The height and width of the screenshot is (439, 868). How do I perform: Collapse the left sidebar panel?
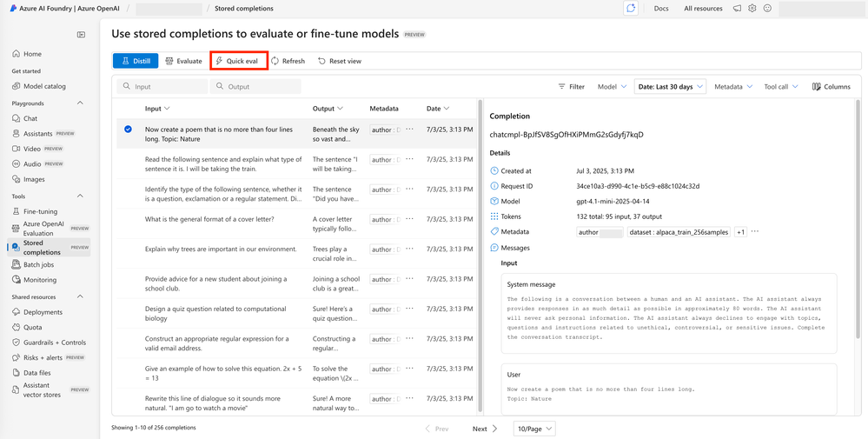[x=81, y=35]
